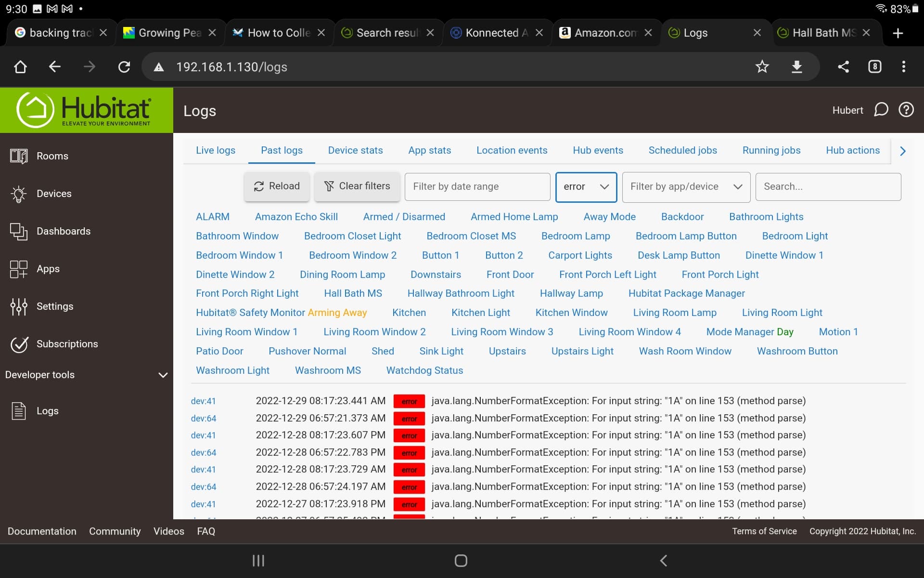The height and width of the screenshot is (578, 924).
Task: Switch to the Live logs tab
Action: (215, 150)
